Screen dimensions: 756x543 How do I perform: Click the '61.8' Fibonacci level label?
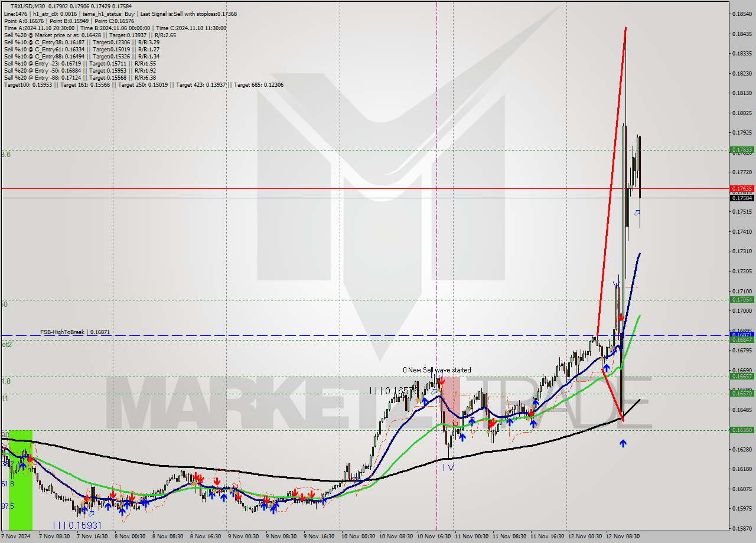coord(7,483)
